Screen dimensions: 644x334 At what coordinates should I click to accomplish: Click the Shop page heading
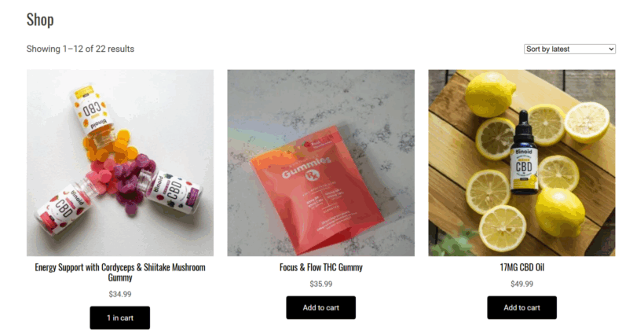40,20
